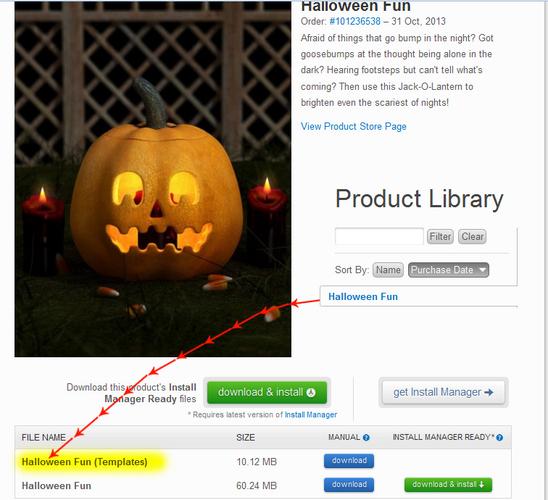Click the FILE NAME column header
548x500 pixels.
point(43,437)
